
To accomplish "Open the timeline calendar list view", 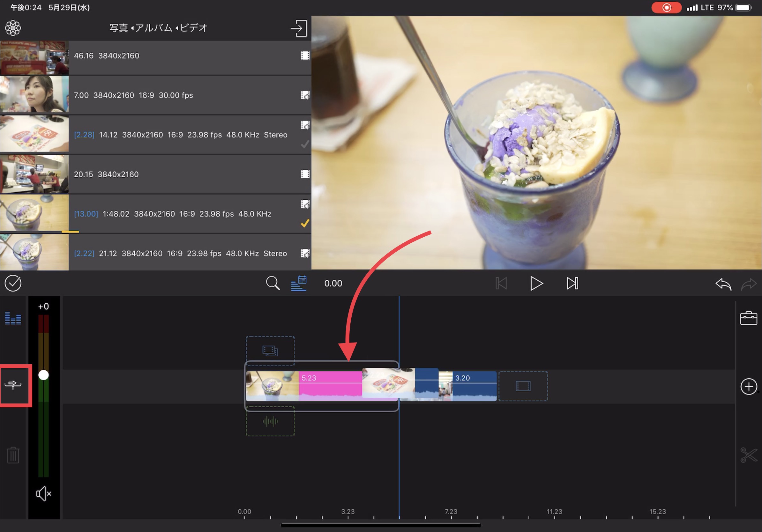I will 299,283.
